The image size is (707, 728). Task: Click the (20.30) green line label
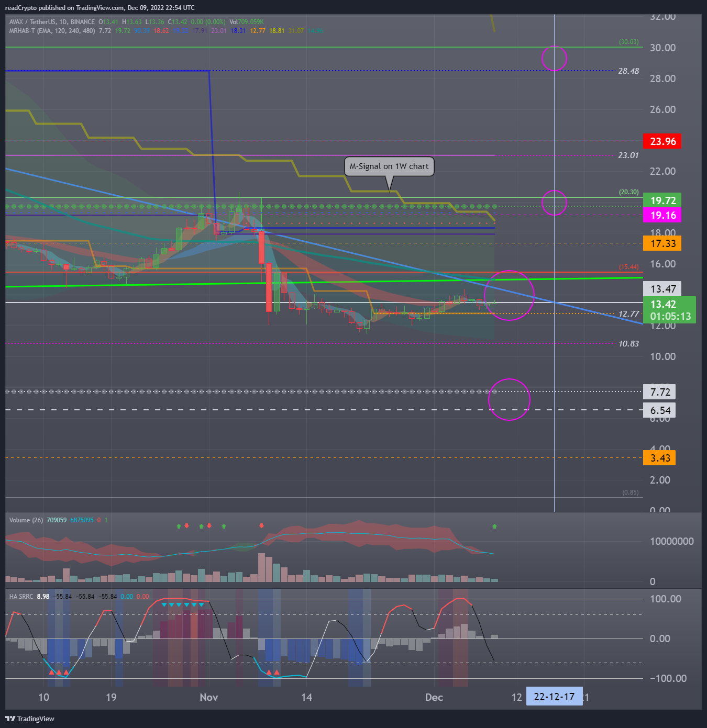click(x=628, y=192)
